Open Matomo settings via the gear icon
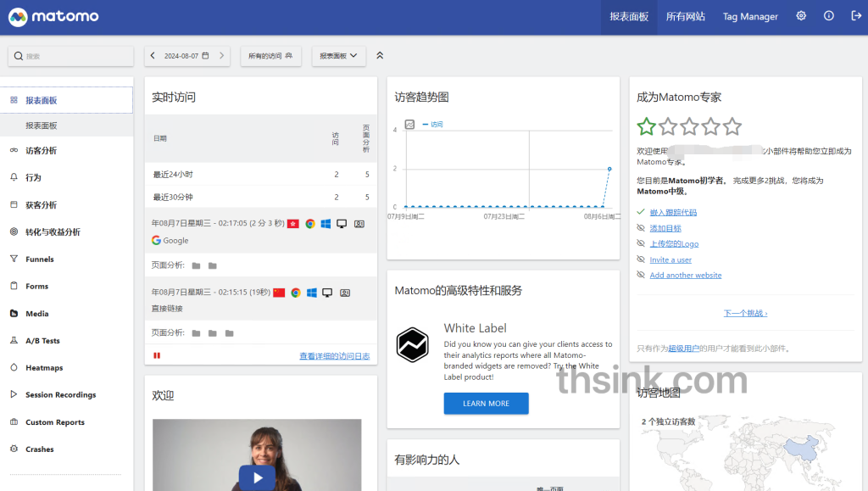 click(800, 16)
